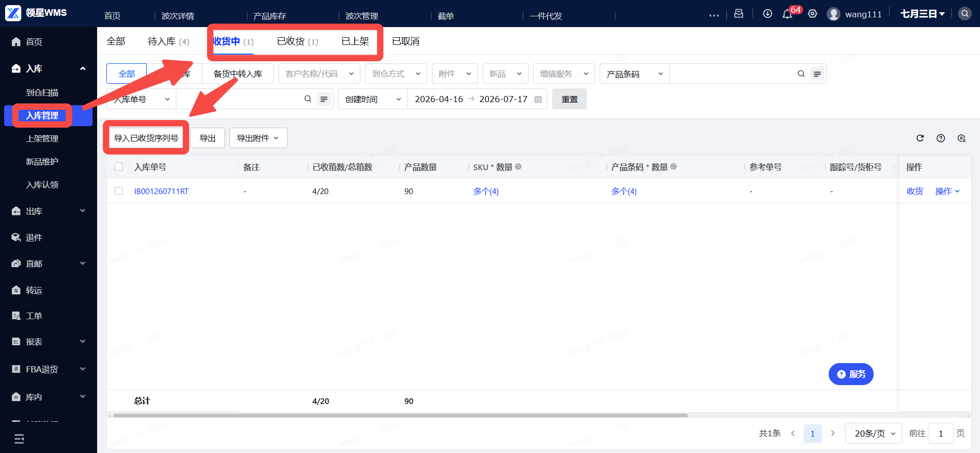Click the 导出 button
Viewport: 980px width, 453px height.
coord(208,138)
